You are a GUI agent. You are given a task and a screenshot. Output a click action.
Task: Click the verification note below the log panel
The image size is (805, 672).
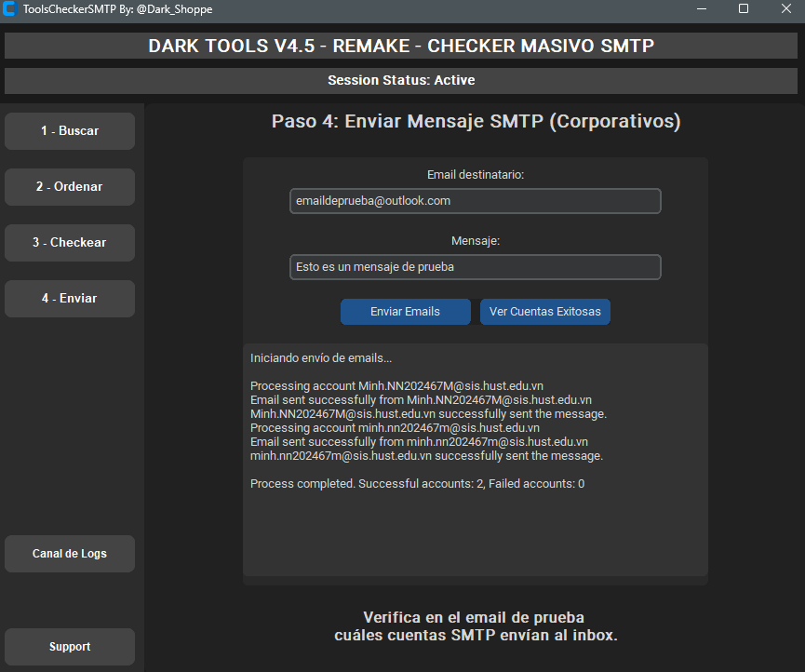[x=474, y=625]
